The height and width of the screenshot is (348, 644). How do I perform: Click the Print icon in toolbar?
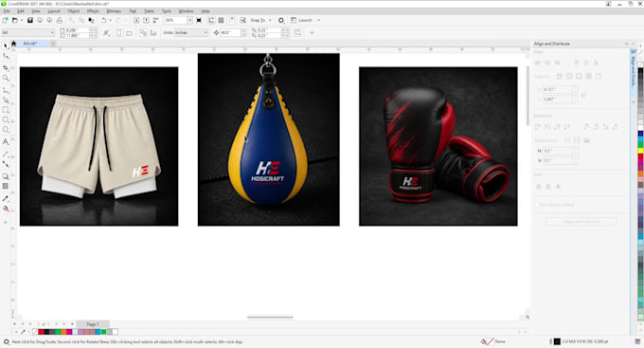click(x=59, y=20)
